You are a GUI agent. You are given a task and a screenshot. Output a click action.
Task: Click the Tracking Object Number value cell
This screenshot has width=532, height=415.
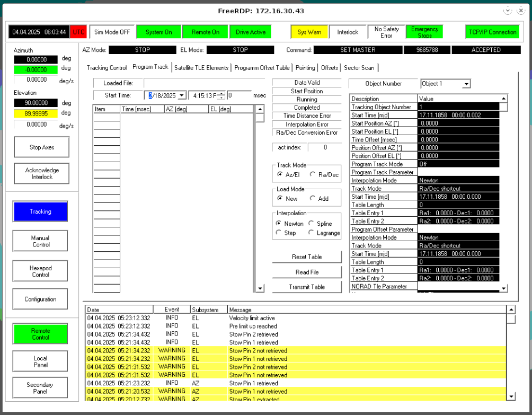(458, 107)
